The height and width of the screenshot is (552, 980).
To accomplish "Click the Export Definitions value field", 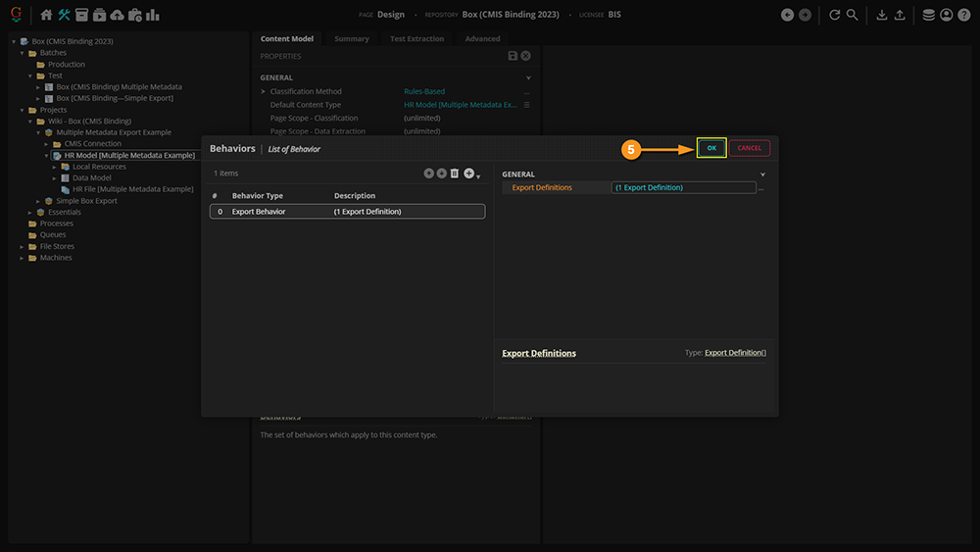I will tap(684, 187).
